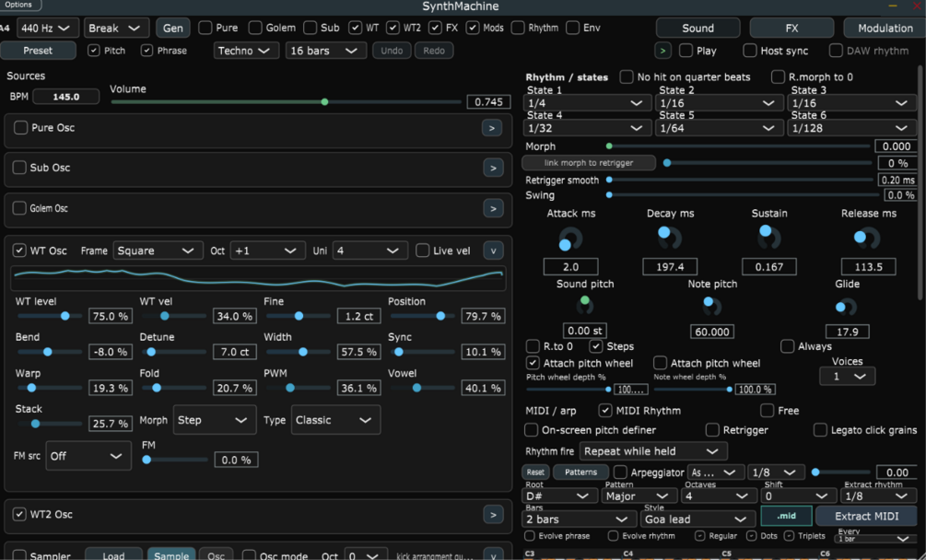Click the Glide knob
Screen dimensions: 926x560
845,307
